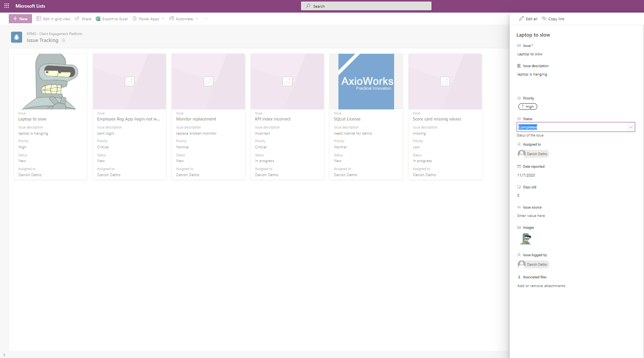Open Edit in grid view

click(53, 18)
